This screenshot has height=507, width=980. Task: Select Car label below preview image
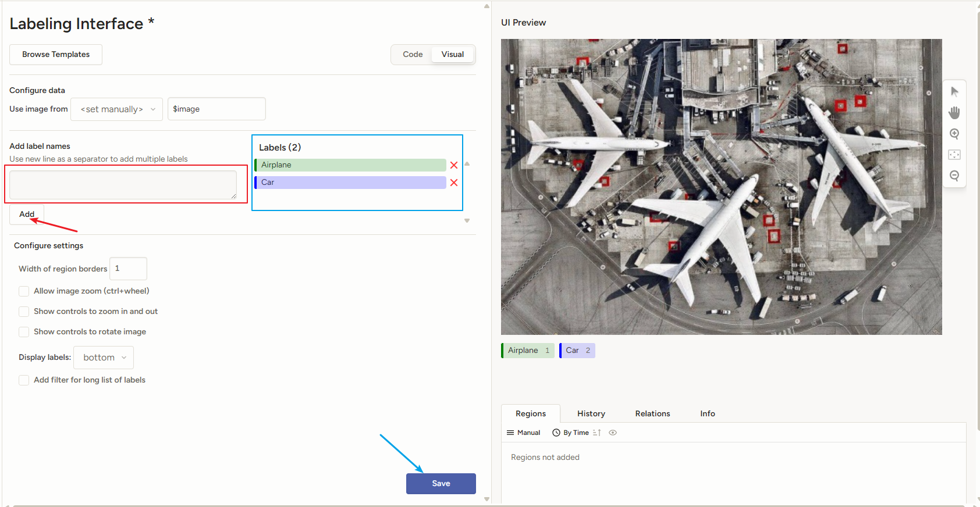[x=577, y=351]
